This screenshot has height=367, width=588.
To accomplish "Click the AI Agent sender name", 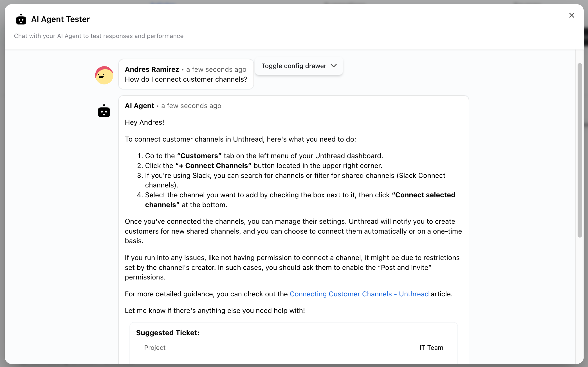I will tap(140, 106).
